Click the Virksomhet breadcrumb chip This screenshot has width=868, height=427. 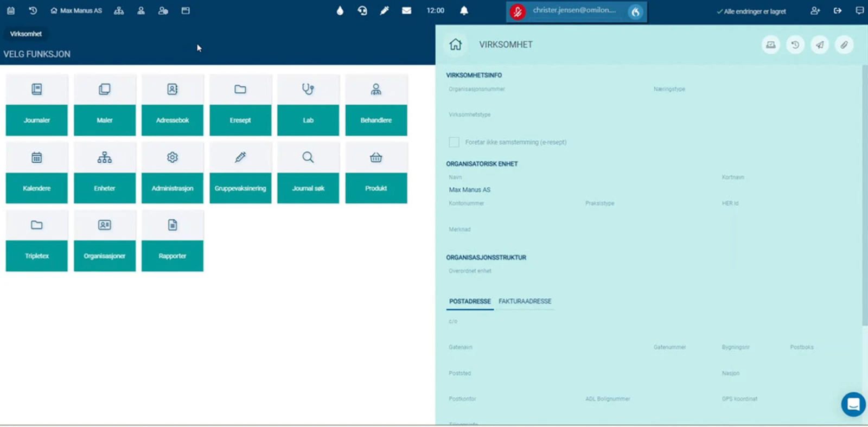[x=26, y=34]
